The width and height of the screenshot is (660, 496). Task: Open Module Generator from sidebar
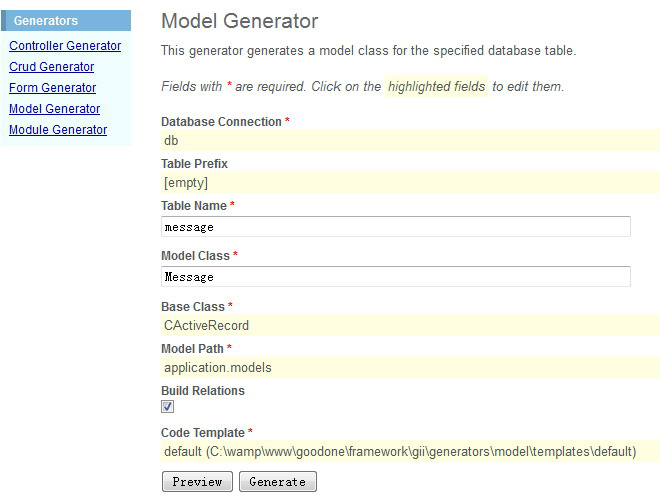tap(58, 130)
